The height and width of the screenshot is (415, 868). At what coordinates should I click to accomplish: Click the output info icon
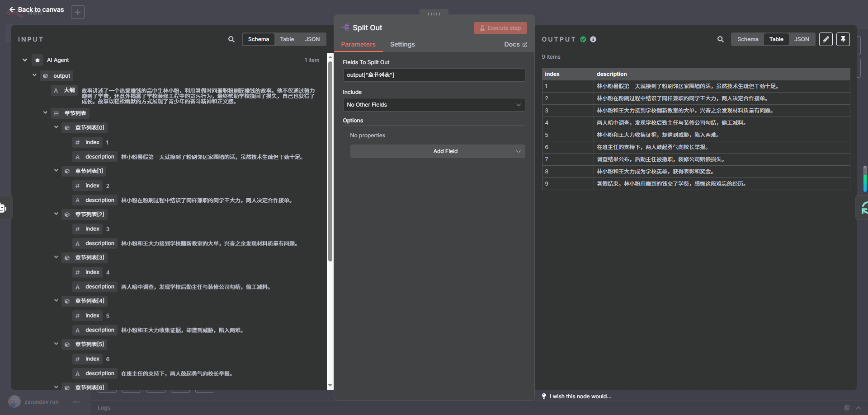pyautogui.click(x=593, y=39)
